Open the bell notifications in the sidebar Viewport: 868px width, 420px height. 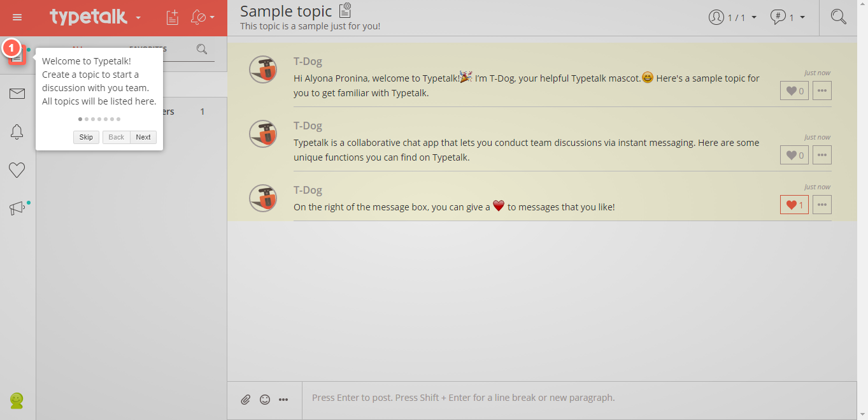(17, 132)
